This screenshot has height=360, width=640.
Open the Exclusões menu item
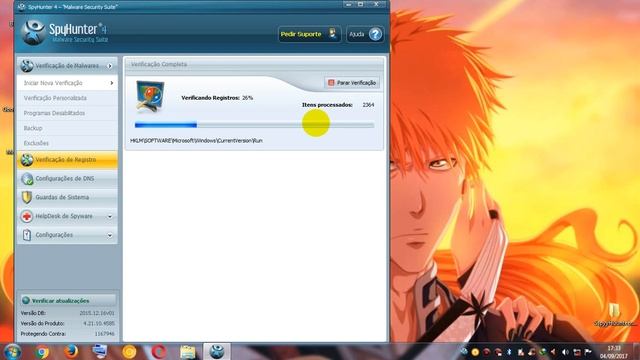67,143
